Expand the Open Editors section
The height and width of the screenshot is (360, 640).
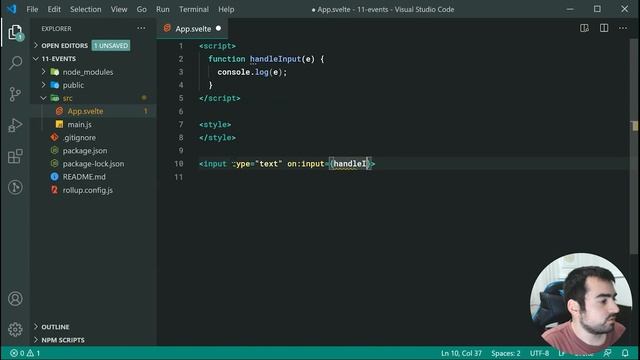pos(64,45)
